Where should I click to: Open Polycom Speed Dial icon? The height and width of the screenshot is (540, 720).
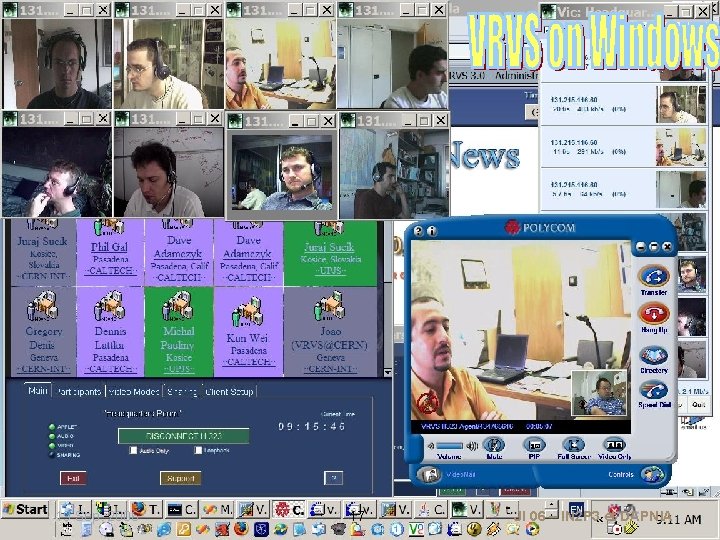[654, 391]
